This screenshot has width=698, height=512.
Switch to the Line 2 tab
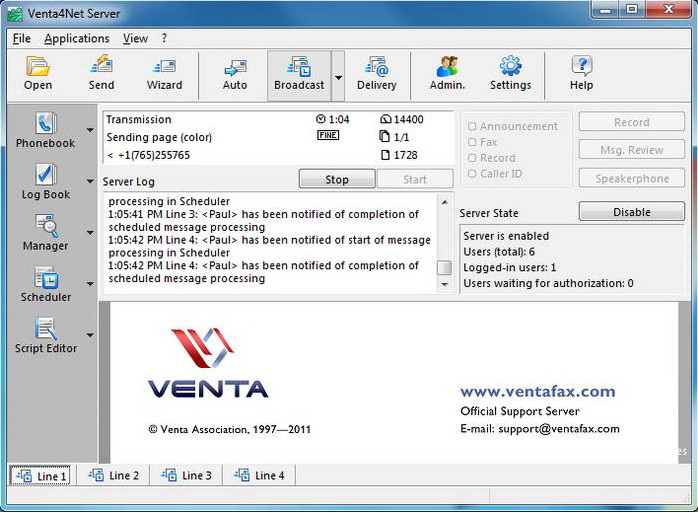tap(114, 475)
